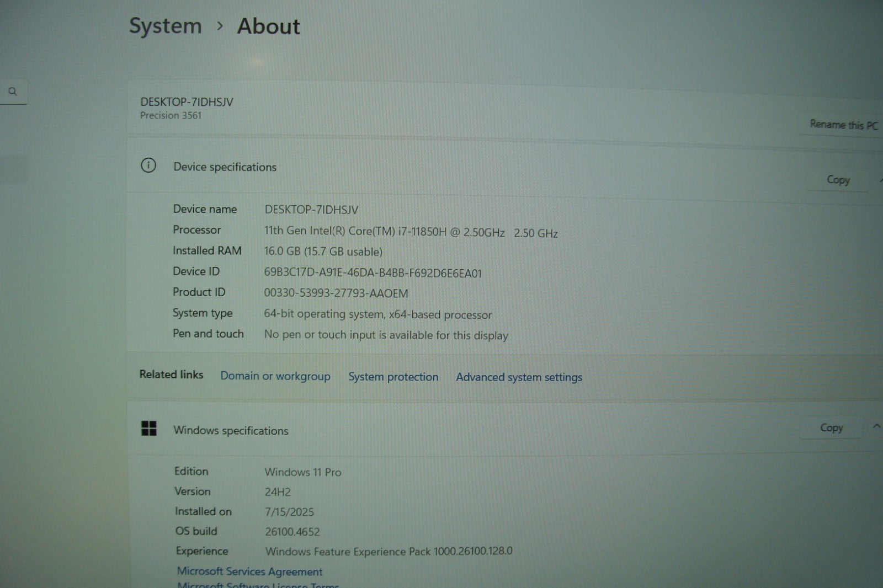This screenshot has height=588, width=883.
Task: Open the System protection link
Action: click(x=393, y=377)
